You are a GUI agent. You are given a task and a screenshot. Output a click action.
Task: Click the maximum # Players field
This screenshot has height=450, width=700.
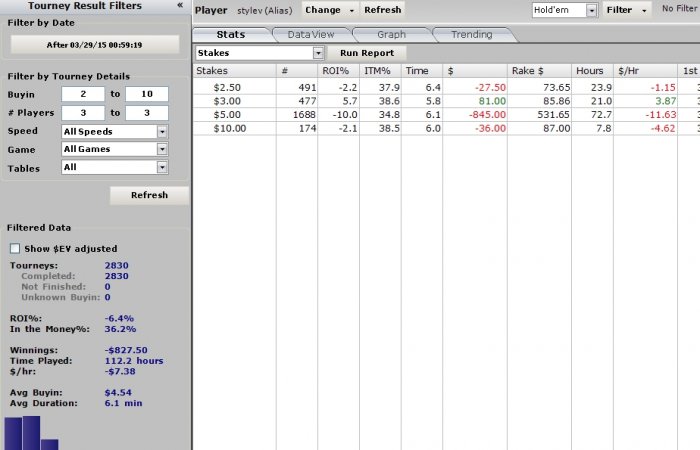pos(147,113)
